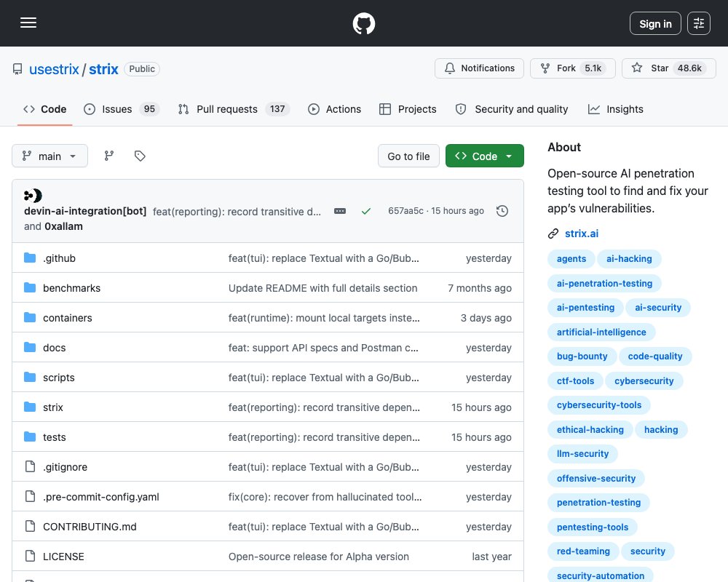Select the agents topic tag
This screenshot has width=728, height=582.
coord(571,259)
